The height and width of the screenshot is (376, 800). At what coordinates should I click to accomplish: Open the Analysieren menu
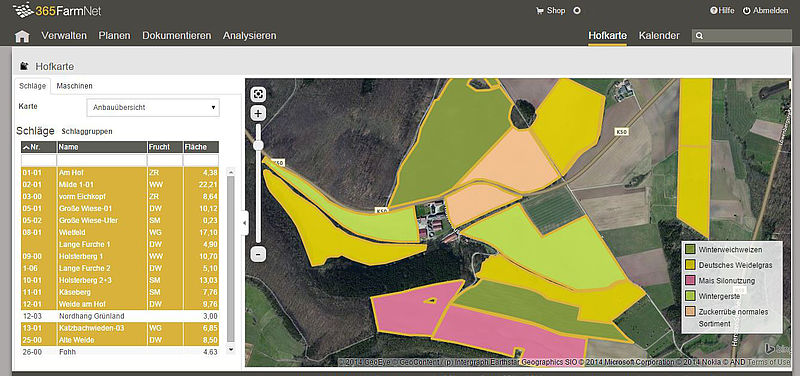[x=249, y=36]
